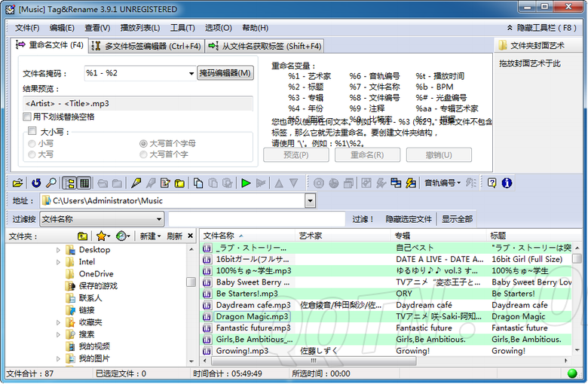
Task: Click the help question mark icon
Action: pyautogui.click(x=492, y=183)
